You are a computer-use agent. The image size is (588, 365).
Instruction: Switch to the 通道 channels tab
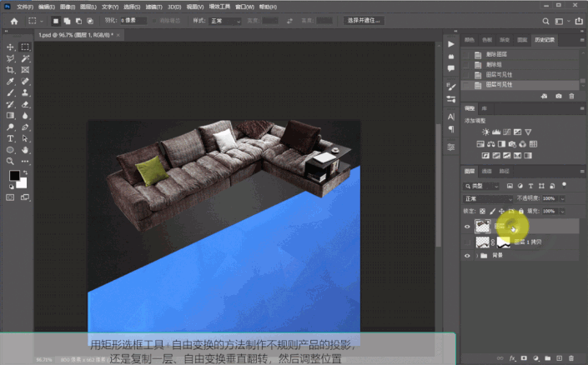coord(486,172)
